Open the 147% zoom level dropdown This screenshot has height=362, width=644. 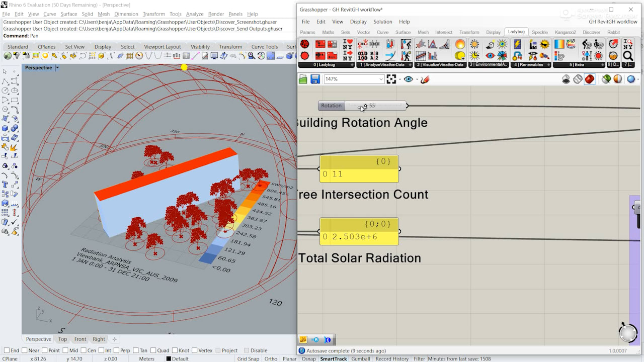(381, 79)
